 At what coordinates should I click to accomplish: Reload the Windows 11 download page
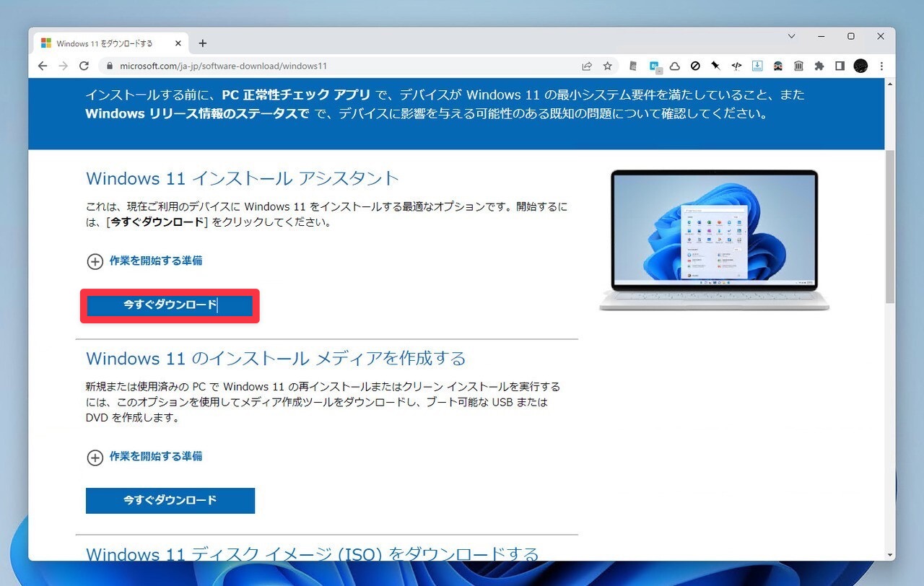(x=84, y=66)
